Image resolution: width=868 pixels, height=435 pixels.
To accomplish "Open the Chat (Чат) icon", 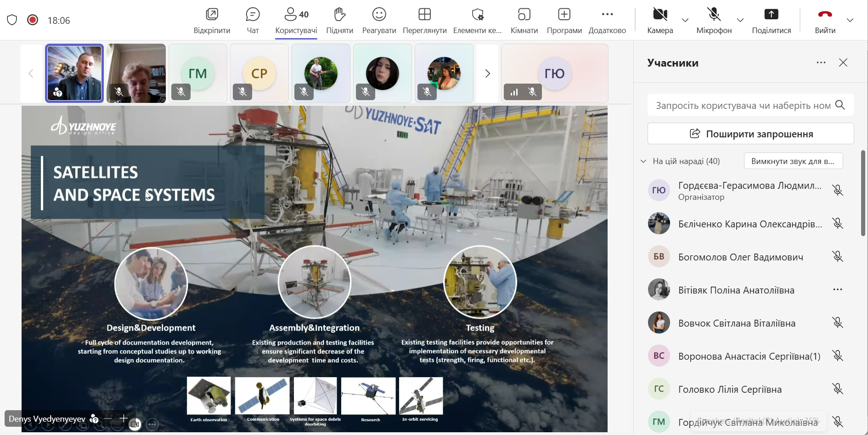I will [253, 15].
